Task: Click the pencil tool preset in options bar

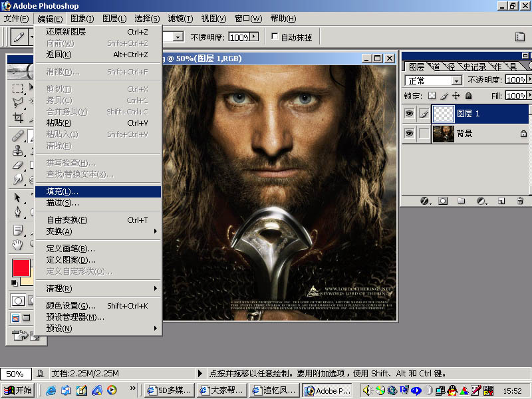Action: click(x=19, y=37)
